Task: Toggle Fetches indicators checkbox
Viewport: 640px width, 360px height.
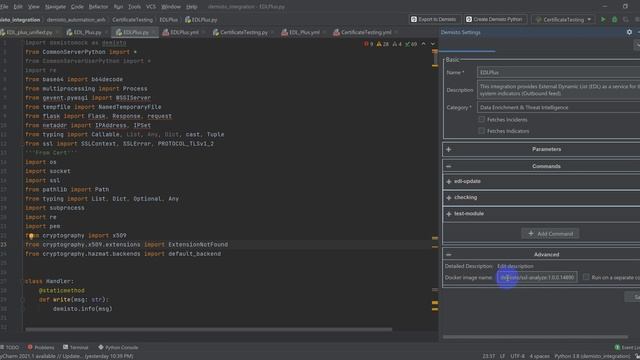Action: pyautogui.click(x=482, y=131)
